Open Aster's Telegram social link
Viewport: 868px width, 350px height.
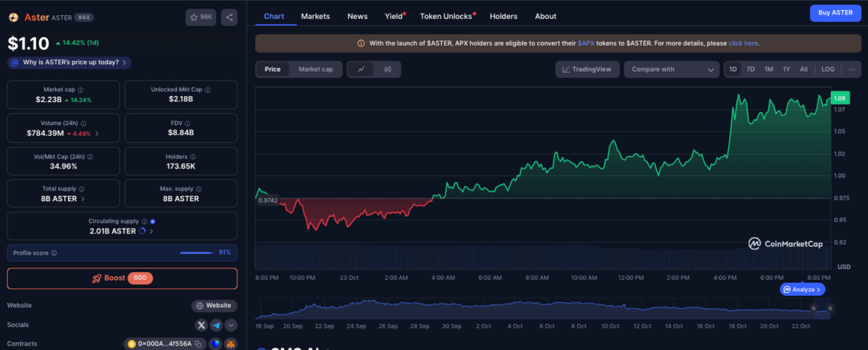pos(216,325)
